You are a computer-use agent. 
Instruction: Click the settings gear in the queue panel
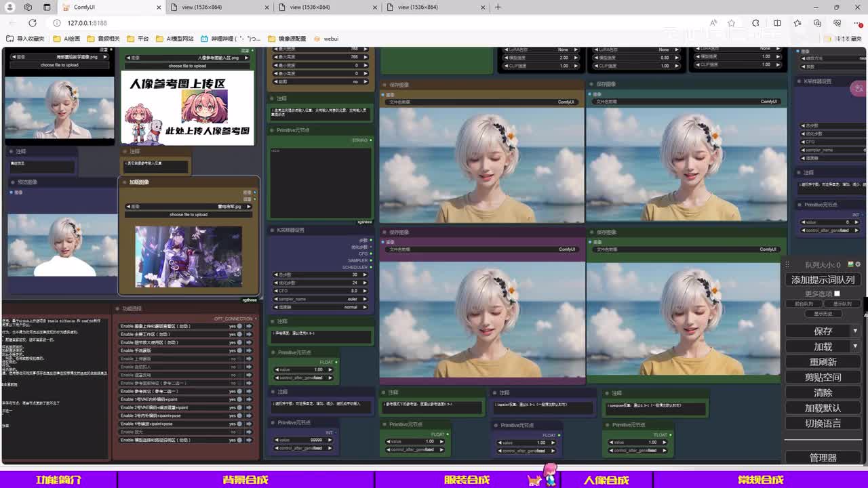pos(858,265)
